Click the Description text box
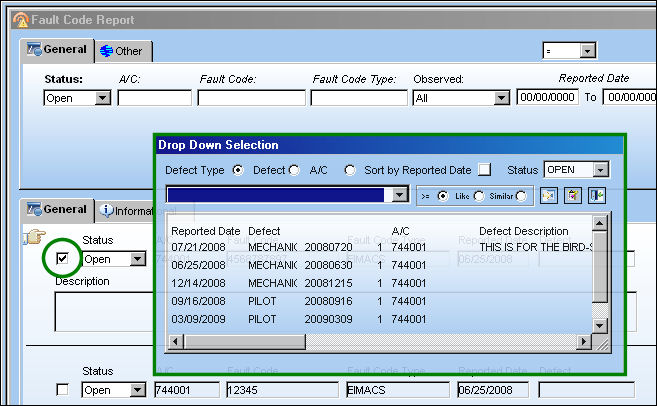The width and height of the screenshot is (657, 406). tap(104, 312)
